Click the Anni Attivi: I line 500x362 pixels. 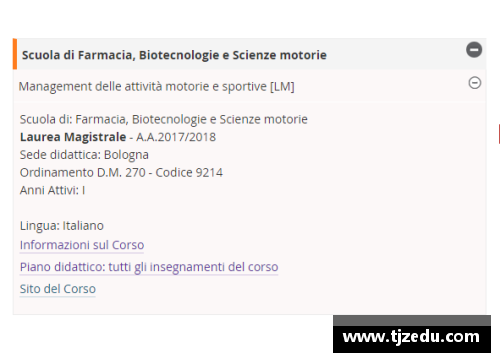[52, 190]
